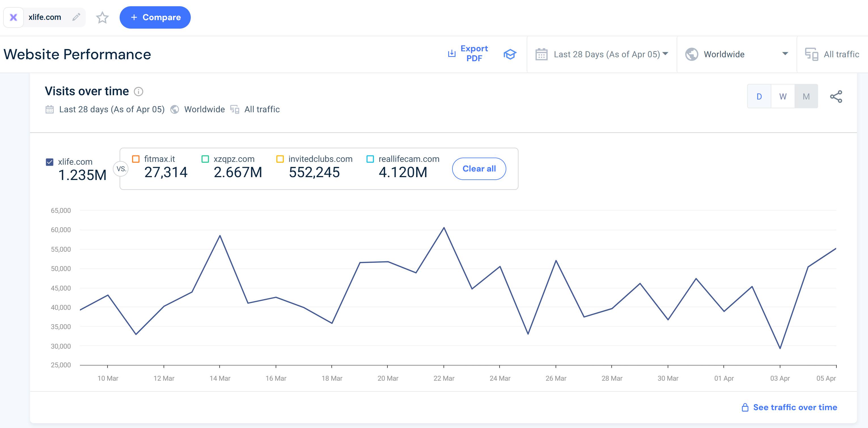Click the pencil edit icon beside xlife.com

click(76, 17)
